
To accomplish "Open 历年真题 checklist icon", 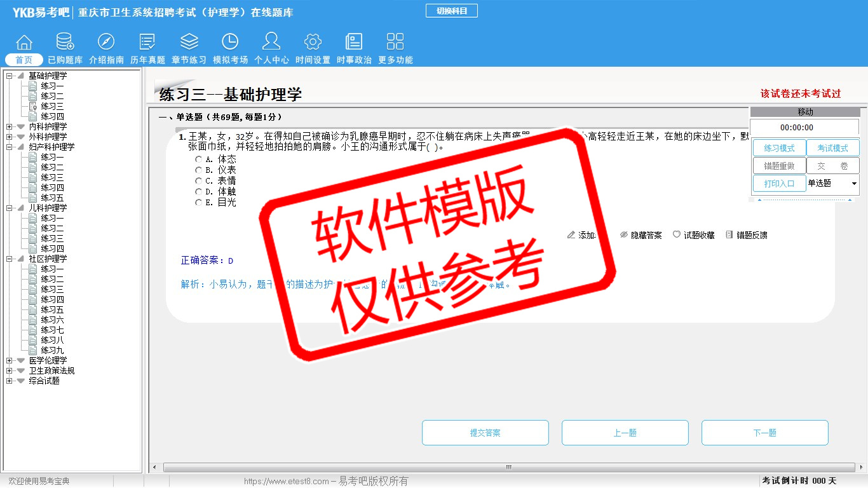I will coord(147,43).
